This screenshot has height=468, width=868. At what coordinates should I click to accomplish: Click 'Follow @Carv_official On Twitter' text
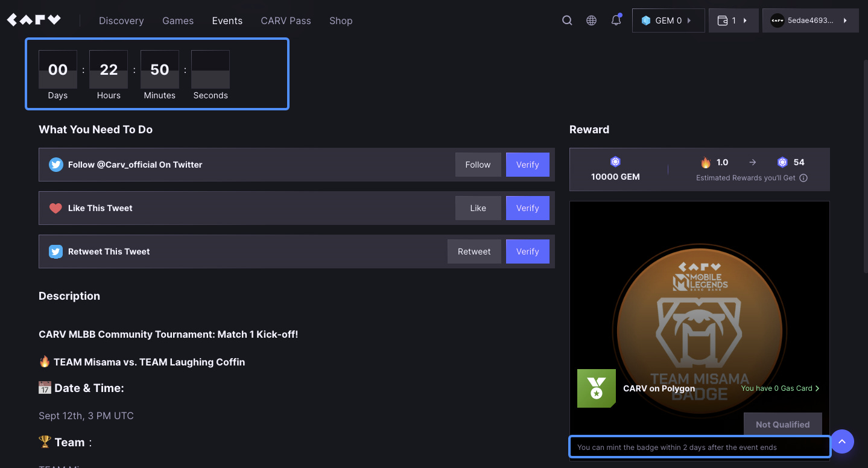pyautogui.click(x=135, y=165)
